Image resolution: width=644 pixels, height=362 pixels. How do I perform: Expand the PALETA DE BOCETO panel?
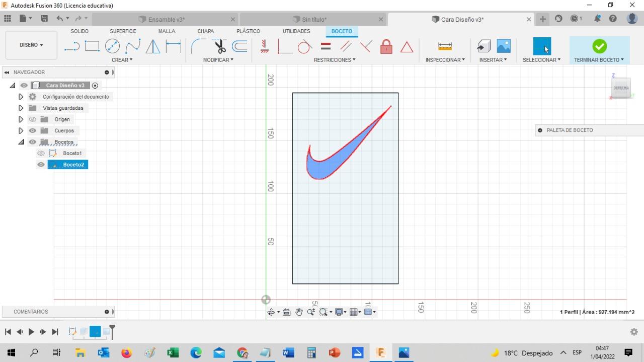pyautogui.click(x=540, y=130)
